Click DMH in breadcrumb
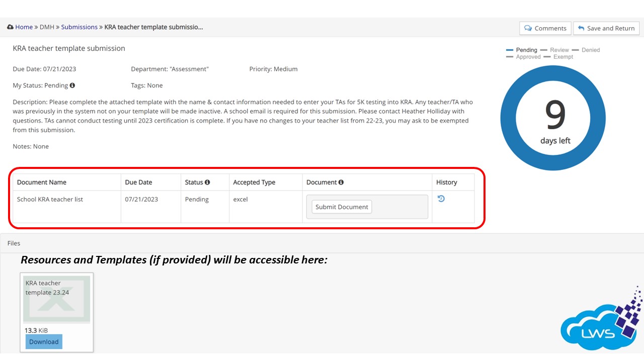 pos(47,27)
